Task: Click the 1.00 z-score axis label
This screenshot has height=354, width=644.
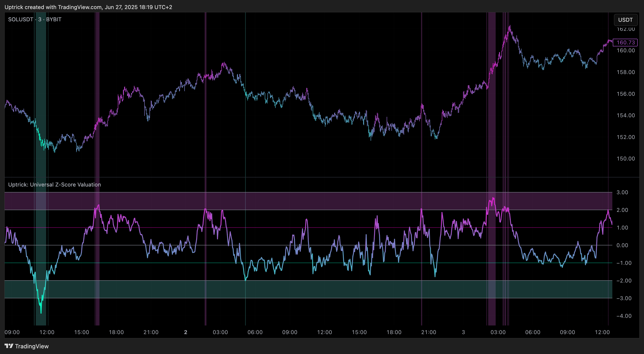Action: tap(622, 228)
